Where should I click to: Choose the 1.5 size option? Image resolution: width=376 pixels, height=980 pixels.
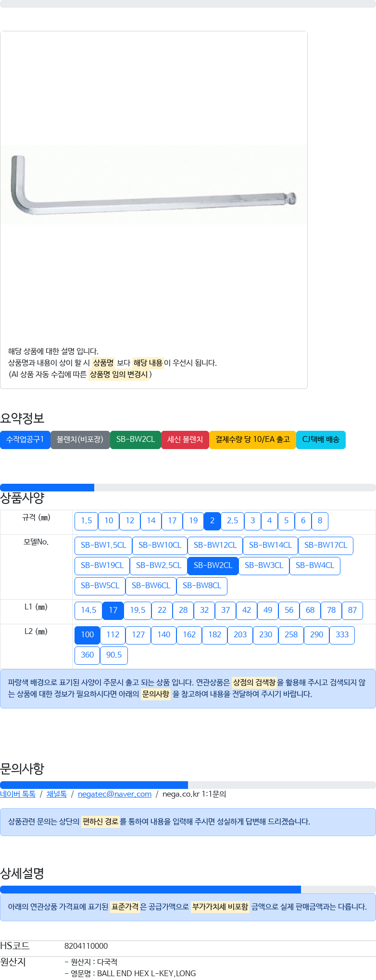87,521
